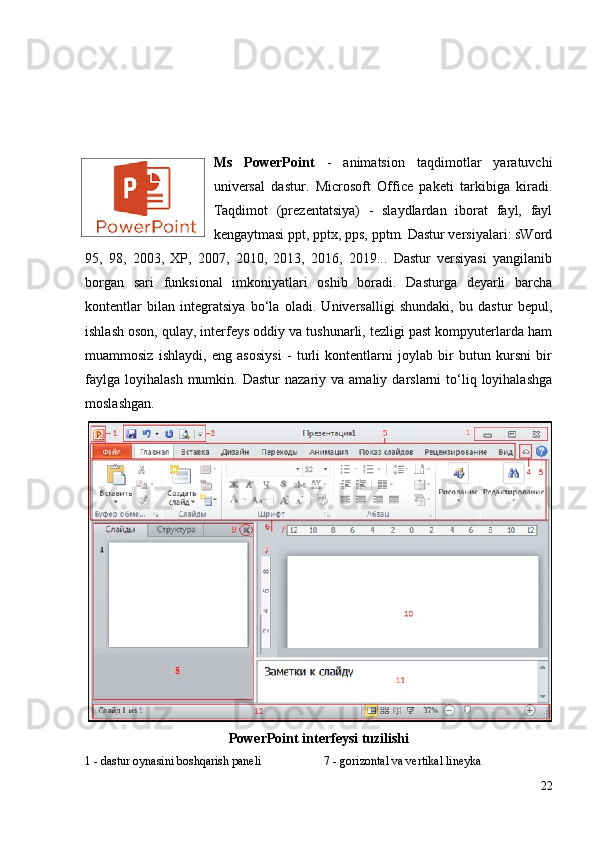Start slideshow from status bar button
Viewport: 595px width, 842px height.
[411, 711]
